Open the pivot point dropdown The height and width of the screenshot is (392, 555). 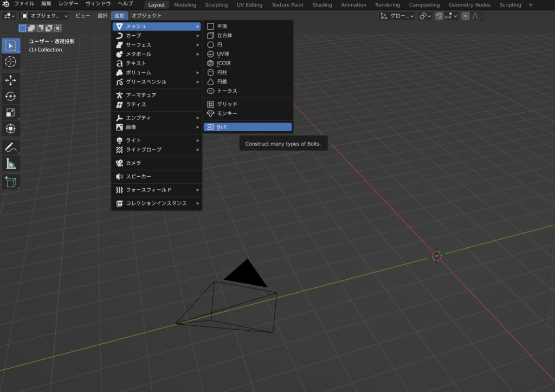click(x=425, y=16)
